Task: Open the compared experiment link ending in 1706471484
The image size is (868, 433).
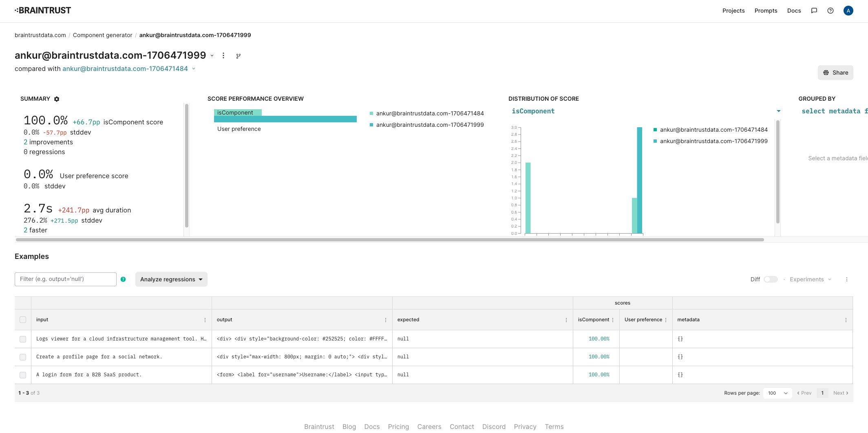Action: point(125,68)
